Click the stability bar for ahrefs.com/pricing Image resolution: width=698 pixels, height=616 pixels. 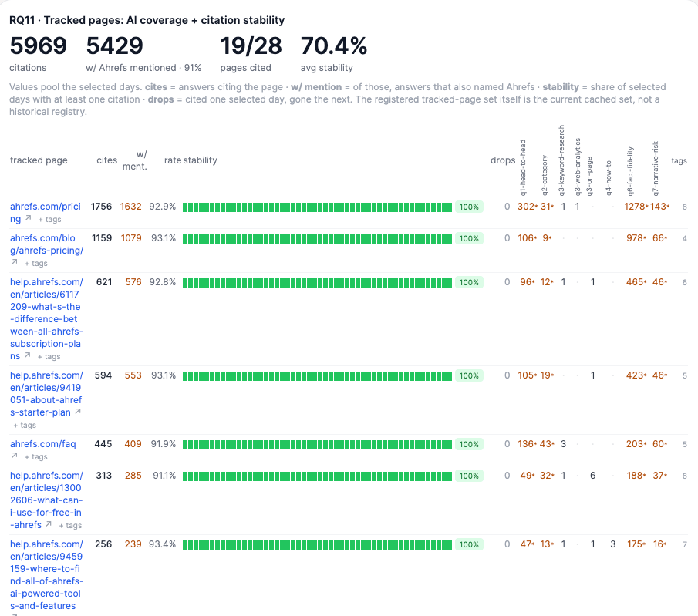[318, 207]
